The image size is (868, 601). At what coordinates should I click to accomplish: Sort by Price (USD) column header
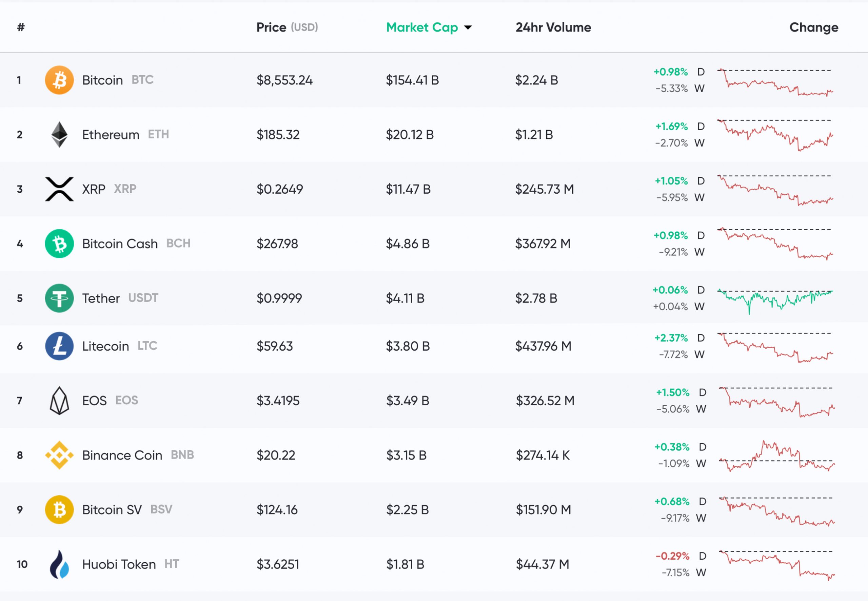287,27
